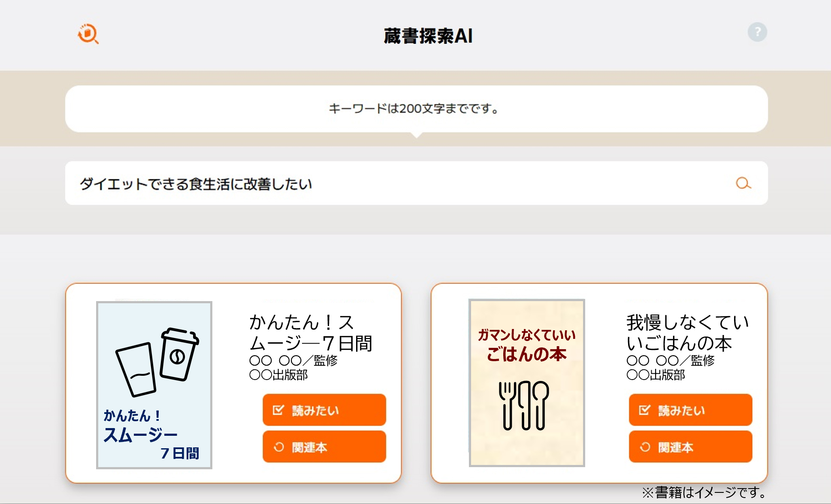Select the title 我慢しなくていいごはんの本
This screenshot has width=831, height=504.
[x=688, y=333]
